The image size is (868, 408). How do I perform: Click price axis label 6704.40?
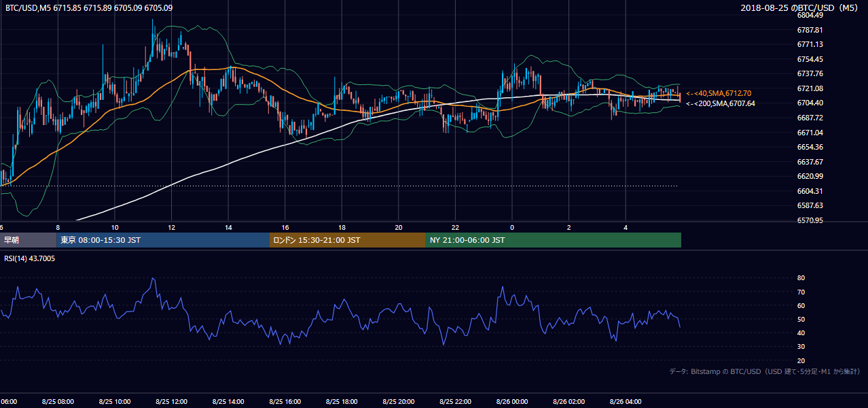(x=810, y=103)
